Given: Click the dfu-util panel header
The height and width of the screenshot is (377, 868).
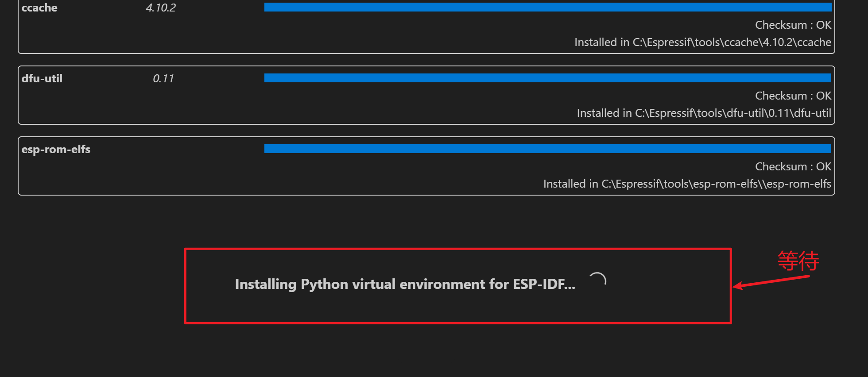Looking at the screenshot, I should [x=41, y=78].
